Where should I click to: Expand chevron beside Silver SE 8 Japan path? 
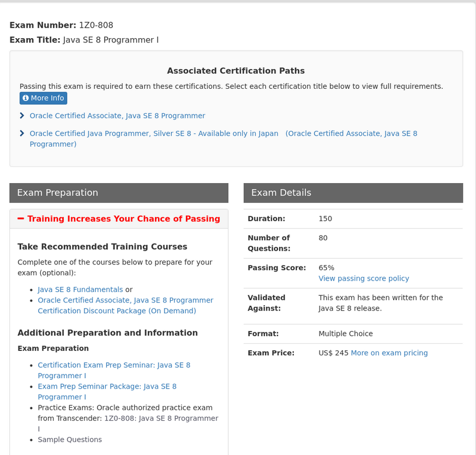point(22,134)
